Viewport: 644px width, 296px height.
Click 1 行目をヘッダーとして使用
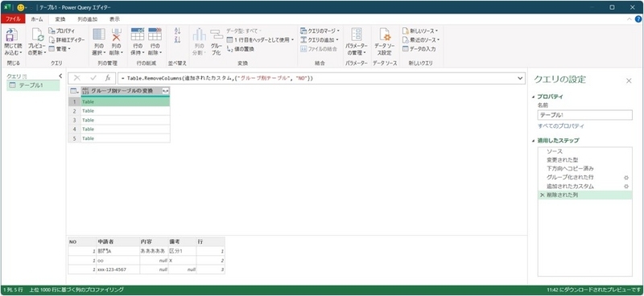(260, 40)
